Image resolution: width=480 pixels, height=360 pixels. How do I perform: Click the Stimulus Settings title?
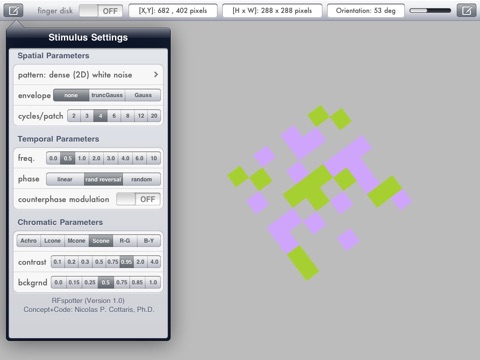tap(88, 37)
